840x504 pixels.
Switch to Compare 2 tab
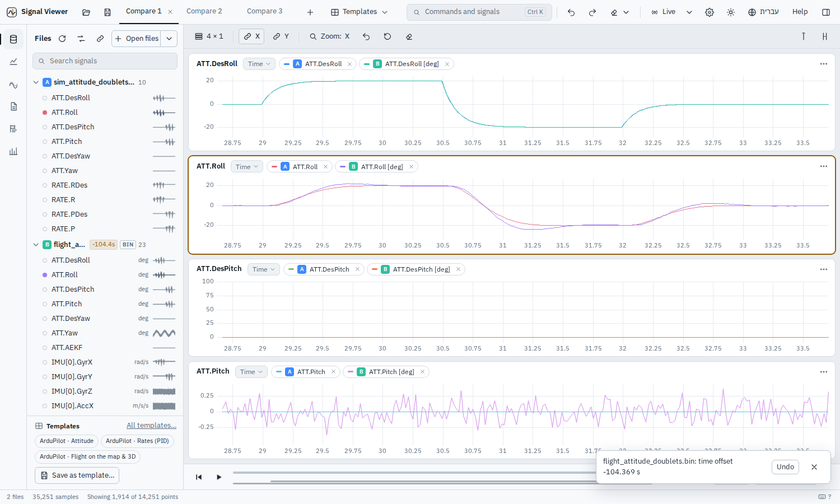click(x=204, y=11)
